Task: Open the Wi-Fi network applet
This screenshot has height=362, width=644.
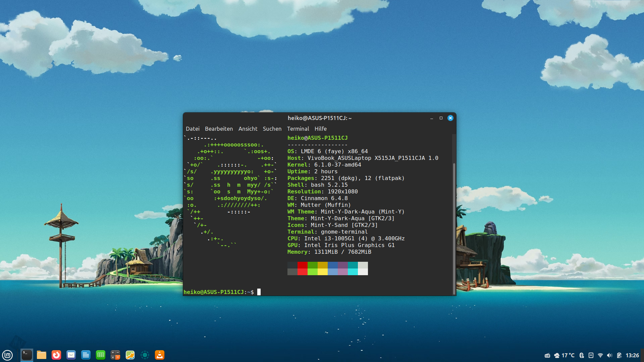Action: 600,355
